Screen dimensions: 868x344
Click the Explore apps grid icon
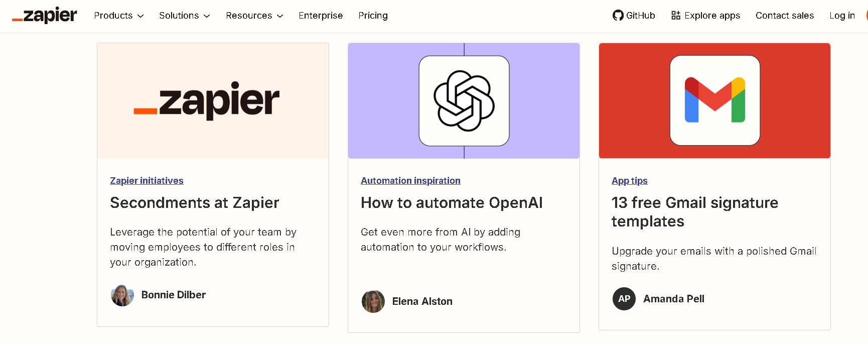(676, 16)
